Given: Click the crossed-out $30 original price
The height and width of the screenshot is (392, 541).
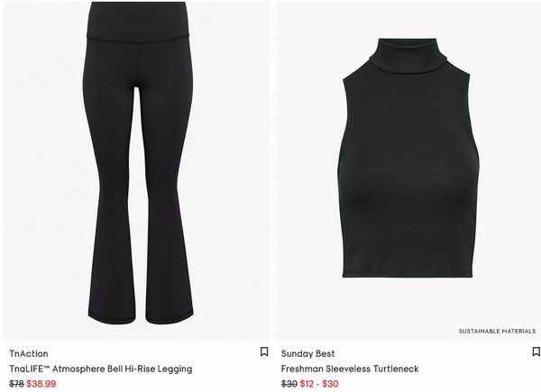Looking at the screenshot, I should 289,384.
